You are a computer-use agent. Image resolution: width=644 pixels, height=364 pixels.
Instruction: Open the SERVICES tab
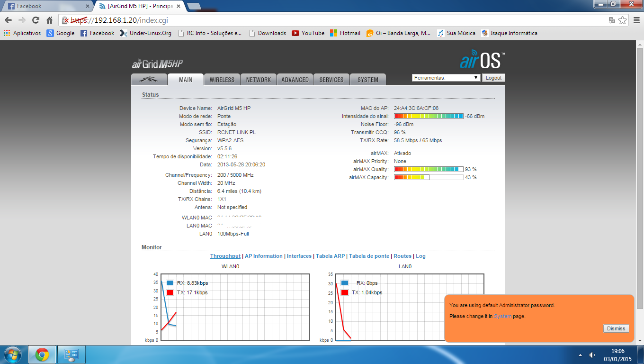(331, 80)
